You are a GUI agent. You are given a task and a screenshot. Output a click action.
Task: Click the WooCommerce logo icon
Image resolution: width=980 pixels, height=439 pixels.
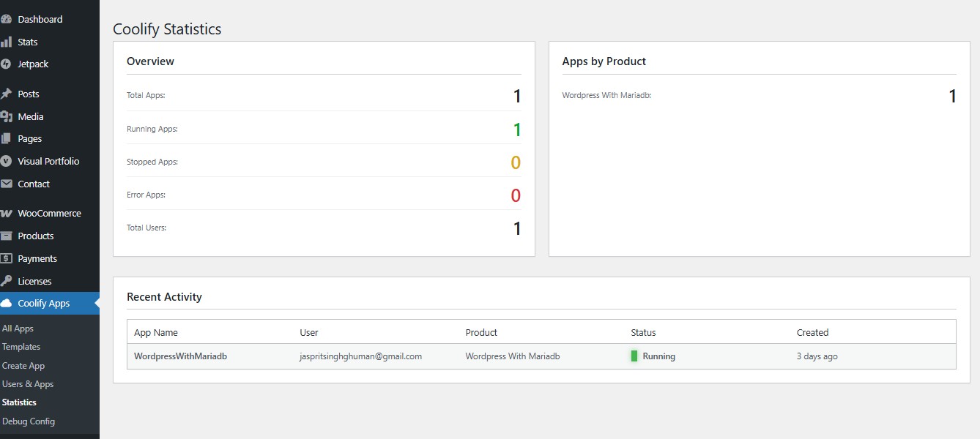tap(6, 214)
